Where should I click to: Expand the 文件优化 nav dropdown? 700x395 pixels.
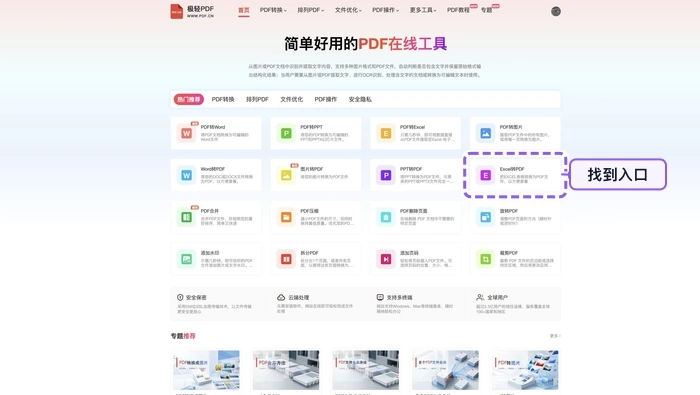pos(348,10)
